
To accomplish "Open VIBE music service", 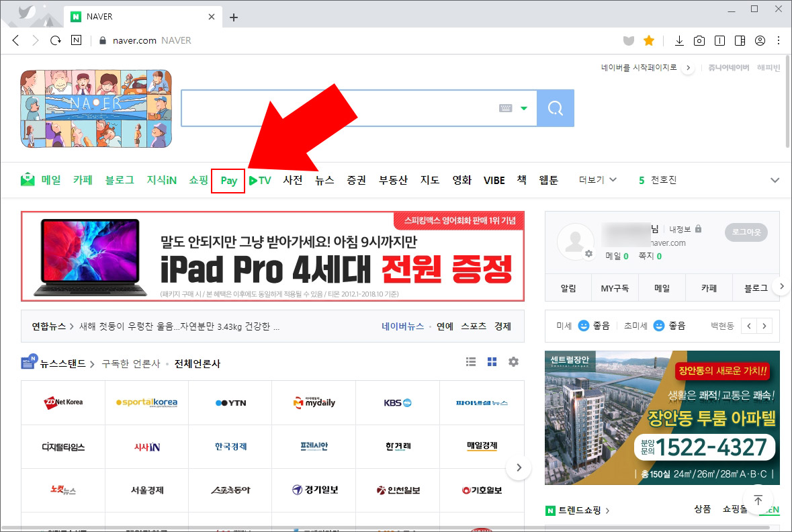I will coord(494,181).
